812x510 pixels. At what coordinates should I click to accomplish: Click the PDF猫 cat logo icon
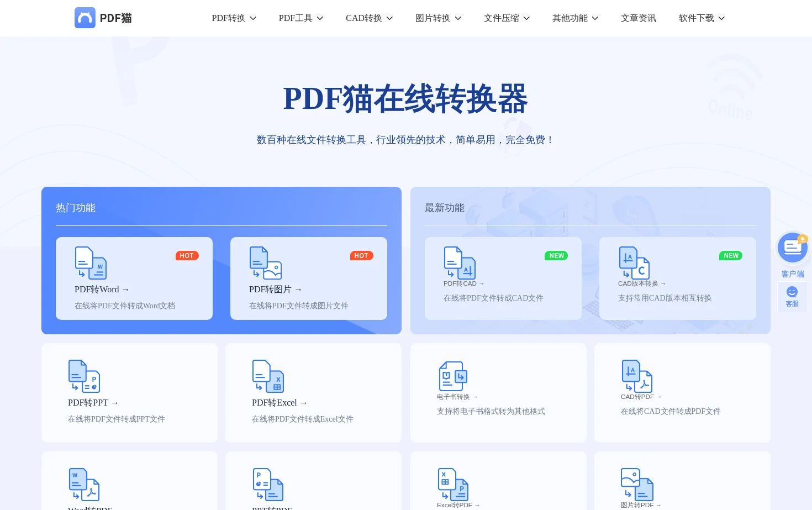tap(85, 18)
